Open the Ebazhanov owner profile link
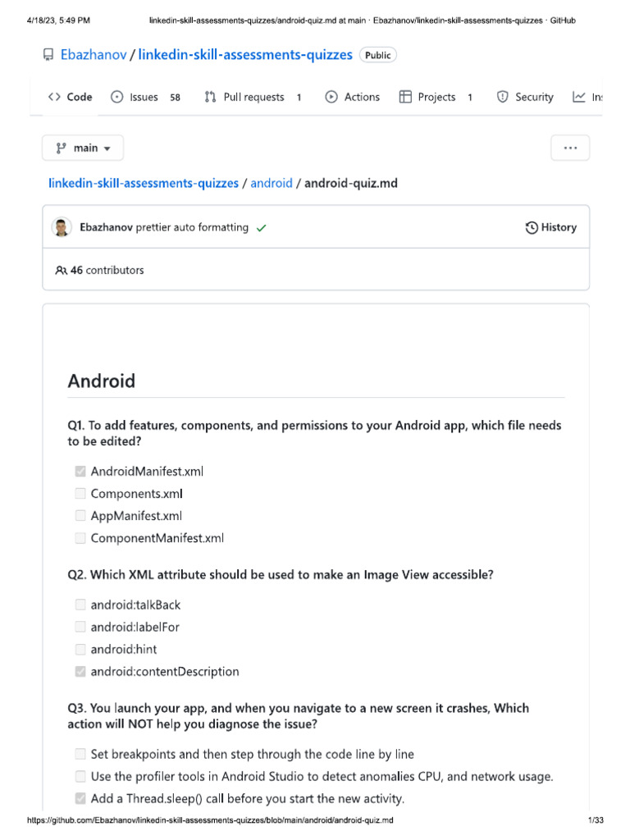 coord(94,55)
